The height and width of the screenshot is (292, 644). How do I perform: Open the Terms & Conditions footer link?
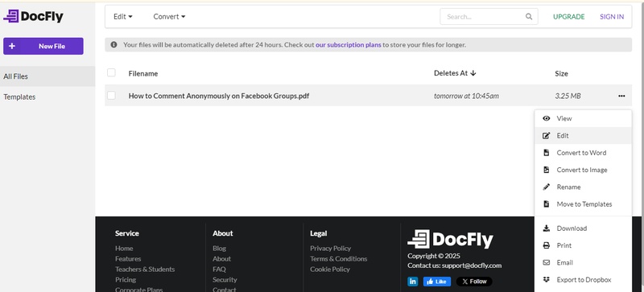(x=339, y=259)
